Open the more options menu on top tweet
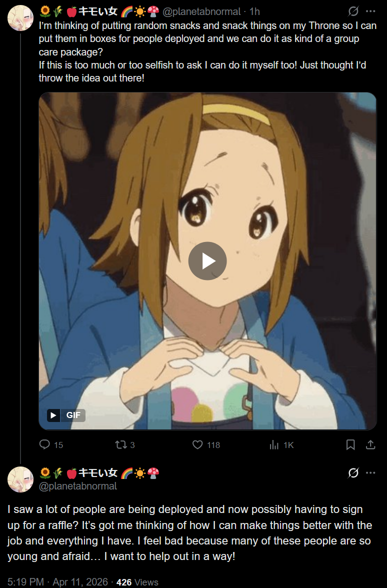 pyautogui.click(x=370, y=11)
